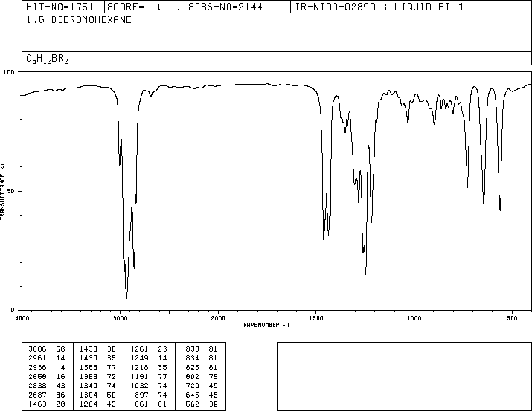Screen dimensions: 532x411
Task: Select the 1249 14 peak table entry
Action: click(149, 358)
